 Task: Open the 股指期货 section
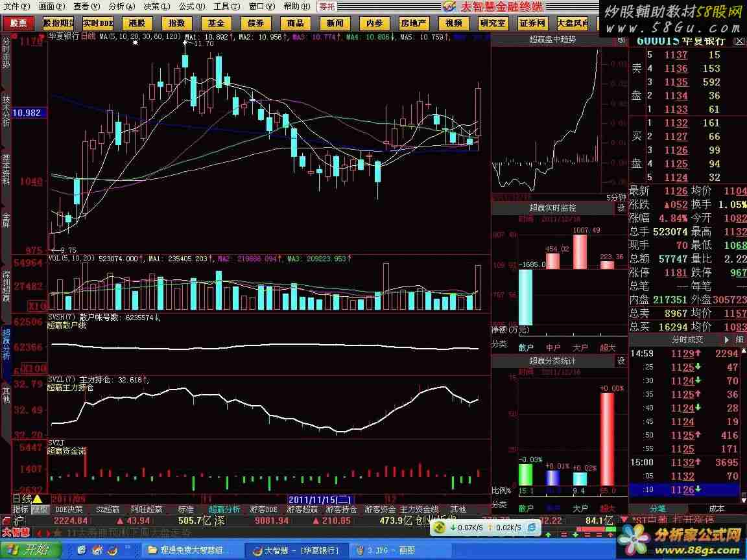pos(58,23)
